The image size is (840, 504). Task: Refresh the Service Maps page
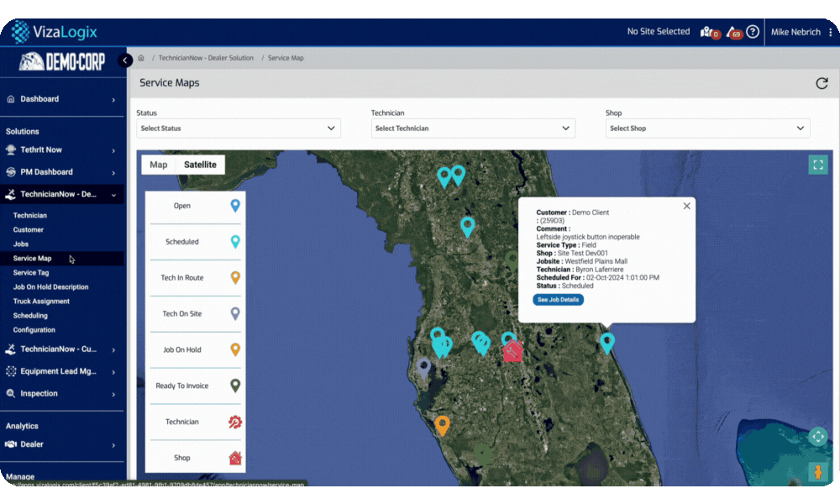822,83
